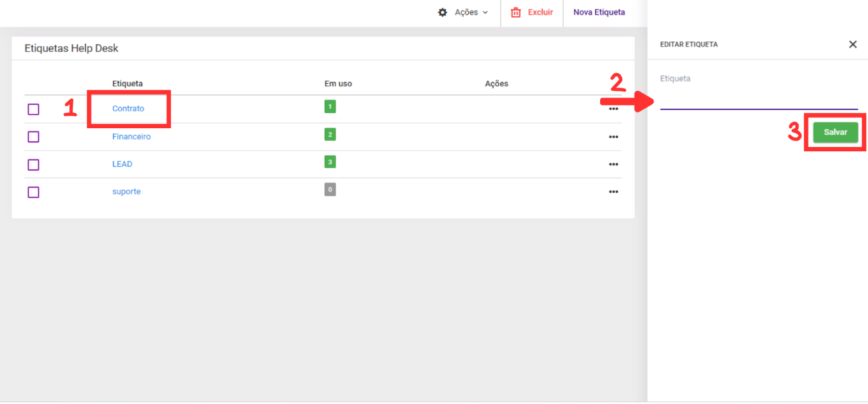
Task: Focus the Etiqueta text input field
Action: coord(758,100)
